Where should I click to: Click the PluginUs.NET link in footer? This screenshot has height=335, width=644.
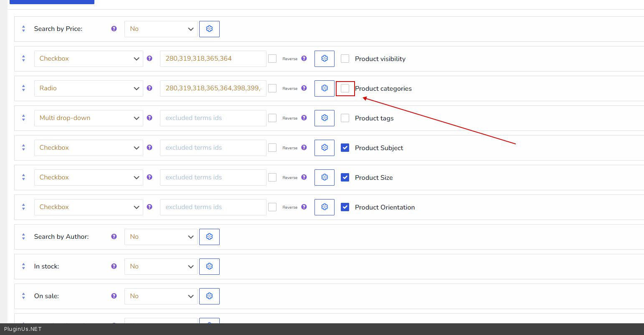[x=23, y=329]
